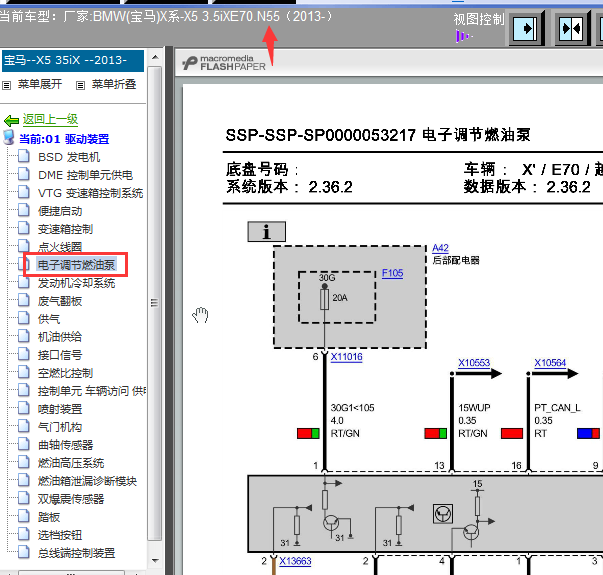Click the menu expand icon beside 菜单展开
Viewport: 603px width, 575px height.
coord(7,85)
